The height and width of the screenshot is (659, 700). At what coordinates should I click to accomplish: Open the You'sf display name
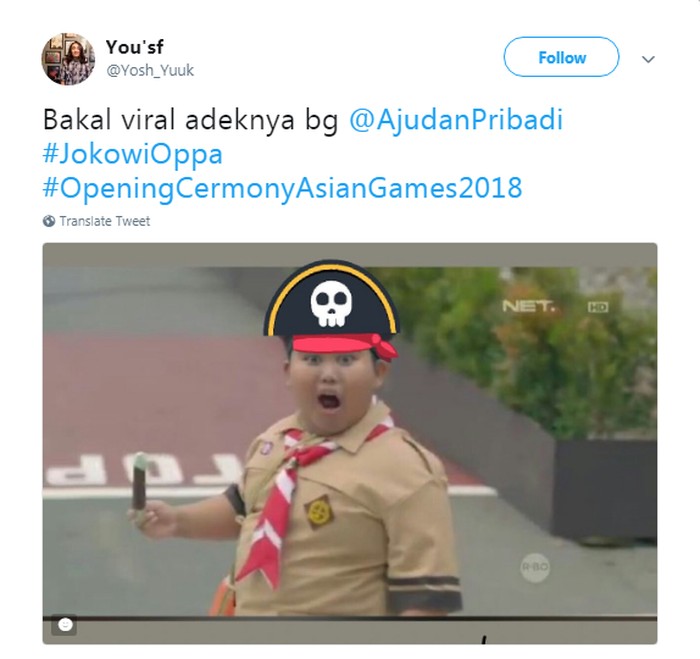(x=134, y=47)
